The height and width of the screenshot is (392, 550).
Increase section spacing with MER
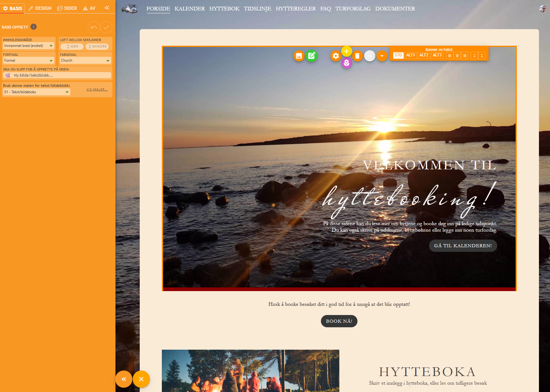coord(72,46)
